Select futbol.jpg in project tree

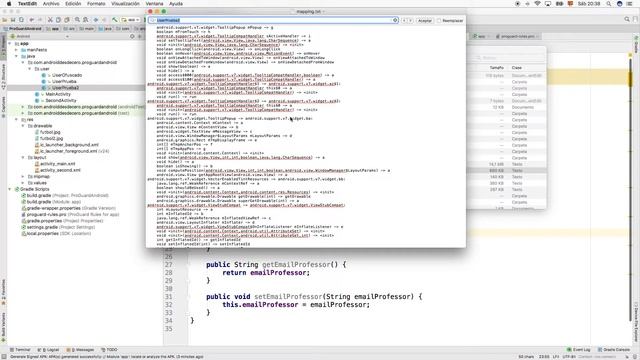[50, 132]
